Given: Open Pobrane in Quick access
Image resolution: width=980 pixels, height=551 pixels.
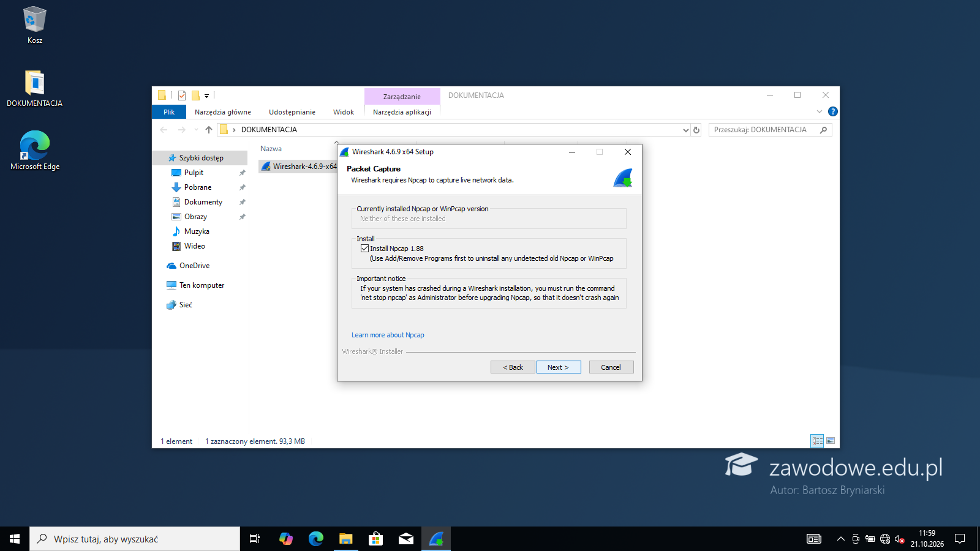Looking at the screenshot, I should click(x=198, y=187).
